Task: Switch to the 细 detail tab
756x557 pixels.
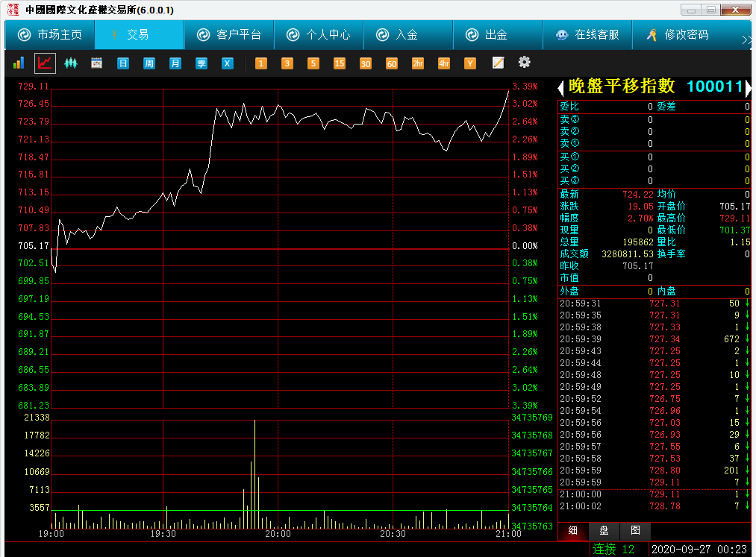Action: 573,531
